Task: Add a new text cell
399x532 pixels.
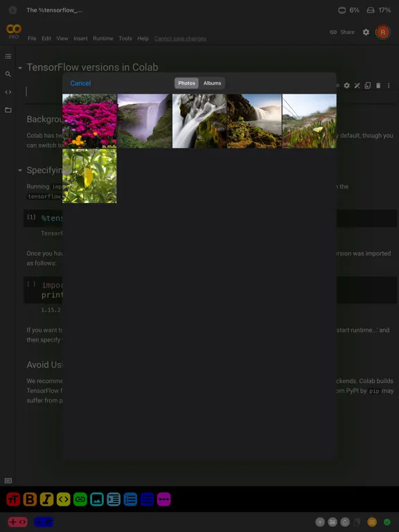Action: point(44,522)
